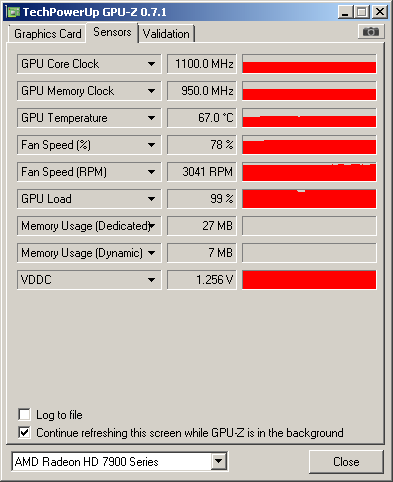
Task: Select the Sensors tab
Action: click(112, 32)
